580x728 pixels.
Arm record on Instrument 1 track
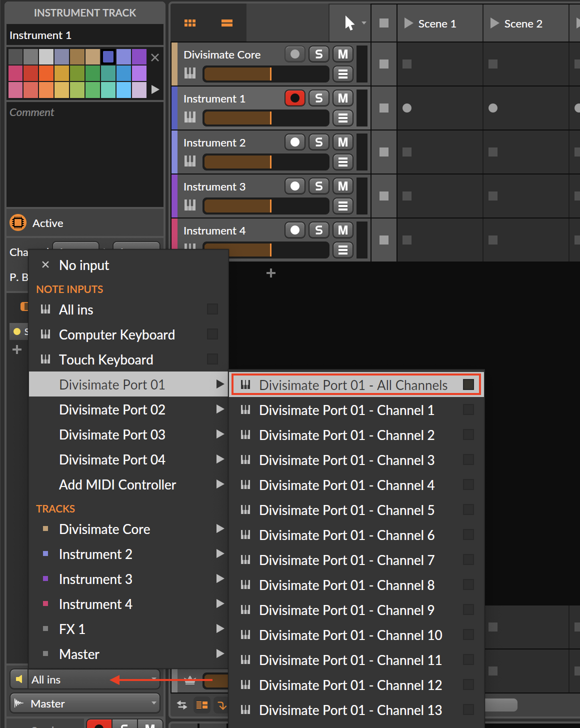pos(294,98)
